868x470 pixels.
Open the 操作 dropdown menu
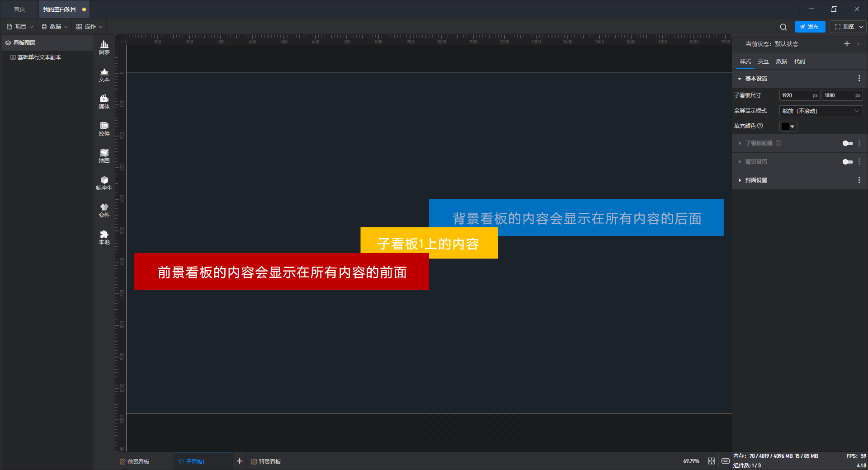tap(90, 27)
